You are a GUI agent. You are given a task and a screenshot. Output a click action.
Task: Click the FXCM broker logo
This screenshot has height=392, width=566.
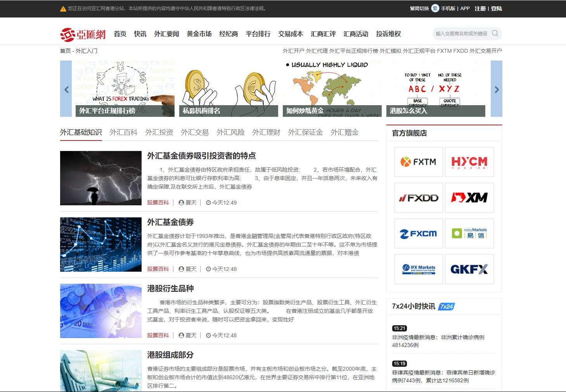point(418,234)
